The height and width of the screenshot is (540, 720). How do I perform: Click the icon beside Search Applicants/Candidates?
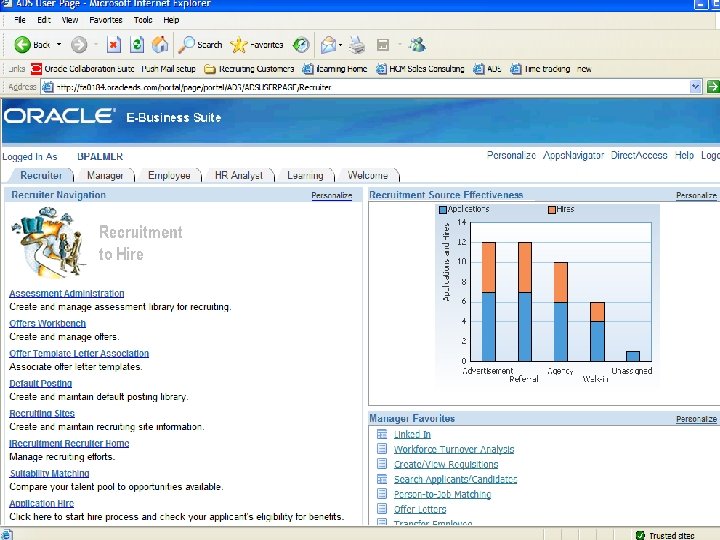coord(382,479)
